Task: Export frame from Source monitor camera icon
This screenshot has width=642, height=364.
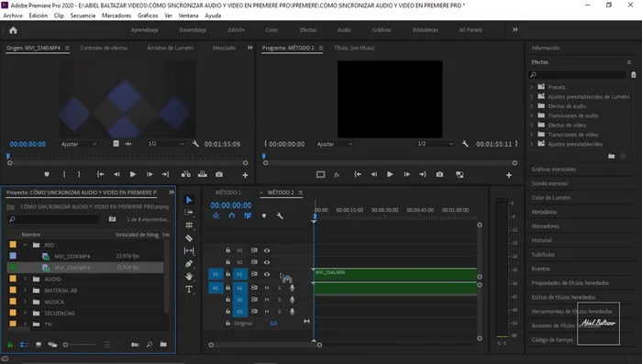Action: (219, 174)
